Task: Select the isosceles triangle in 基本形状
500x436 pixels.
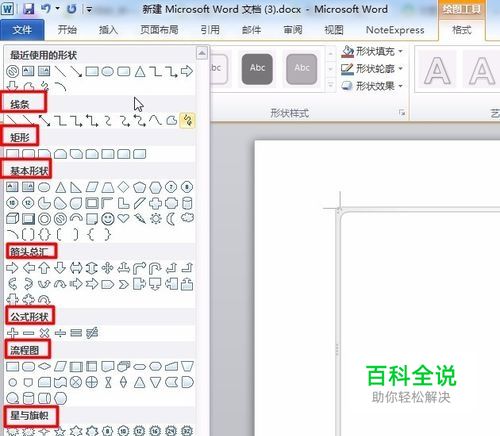Action: coord(60,187)
